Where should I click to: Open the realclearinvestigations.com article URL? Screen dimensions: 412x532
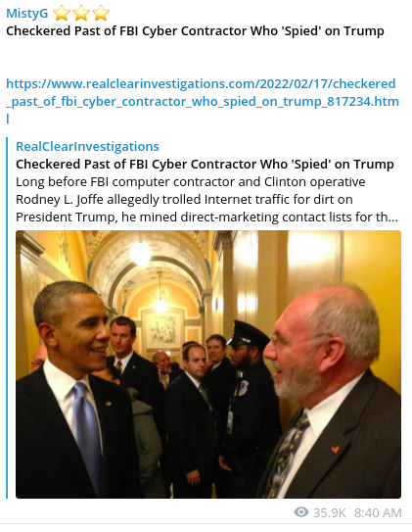click(203, 101)
